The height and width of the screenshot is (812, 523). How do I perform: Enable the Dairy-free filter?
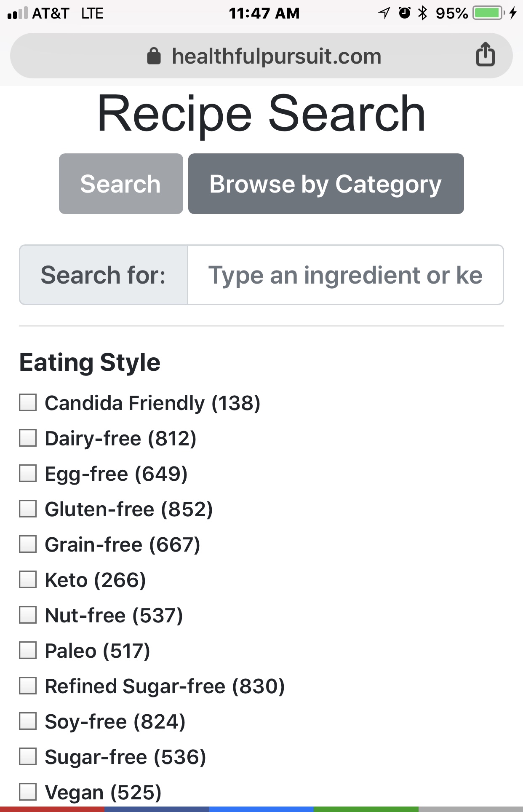click(x=28, y=438)
